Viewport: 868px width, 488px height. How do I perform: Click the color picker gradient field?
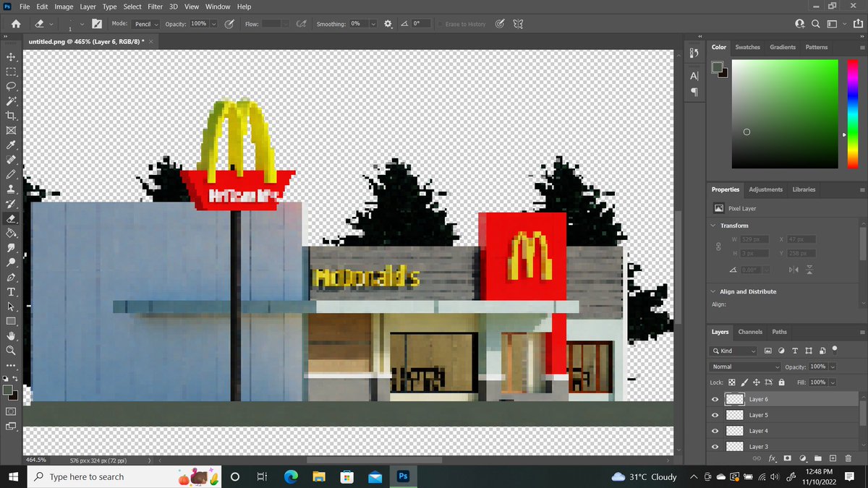point(785,114)
